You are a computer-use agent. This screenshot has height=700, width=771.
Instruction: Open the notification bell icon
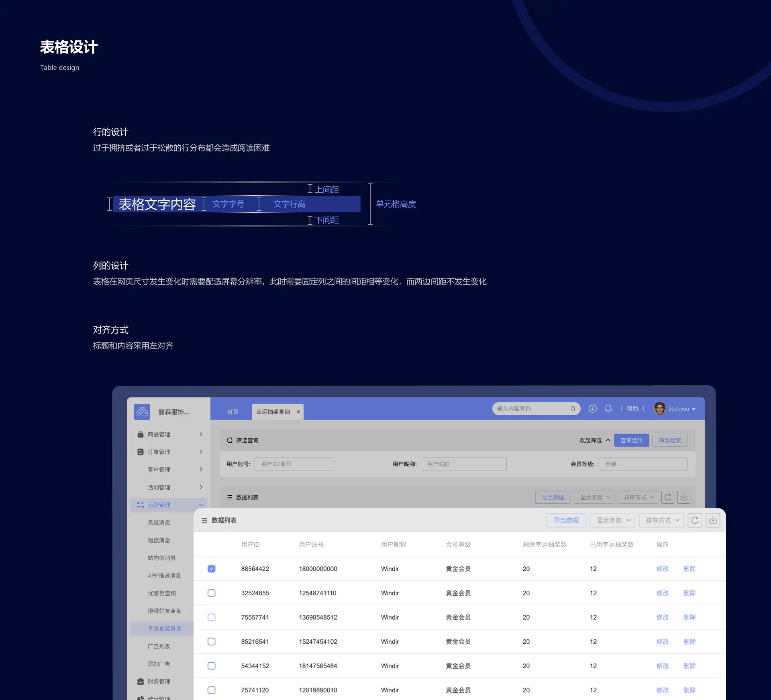coord(608,409)
